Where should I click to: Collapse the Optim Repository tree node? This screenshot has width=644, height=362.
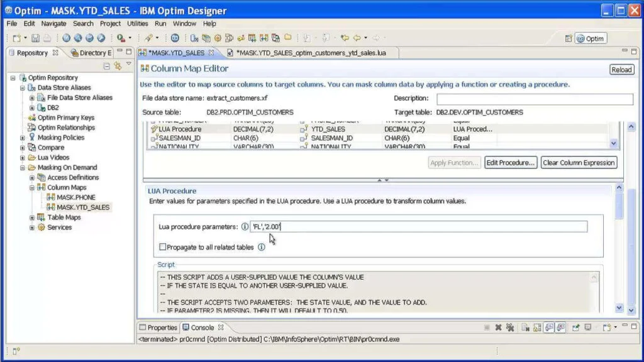(x=13, y=77)
